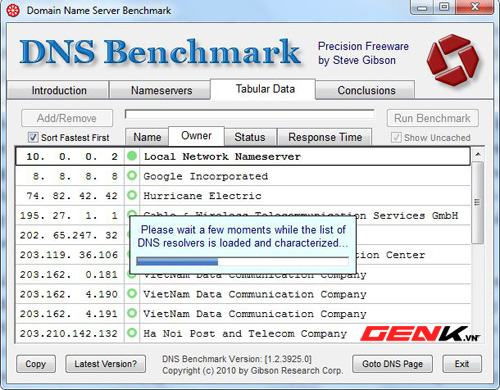Select the 203.162.4.191 IP address cell
The height and width of the screenshot is (390, 500).
tap(70, 313)
